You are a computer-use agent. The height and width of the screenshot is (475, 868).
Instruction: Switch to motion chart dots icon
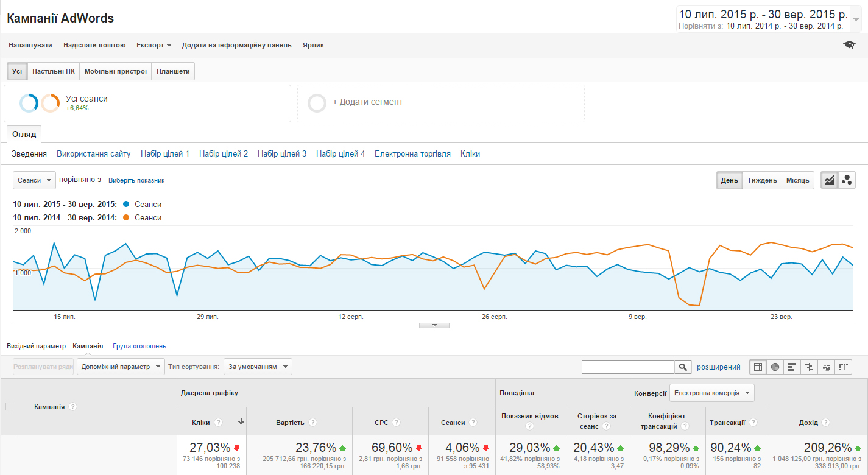coord(847,180)
